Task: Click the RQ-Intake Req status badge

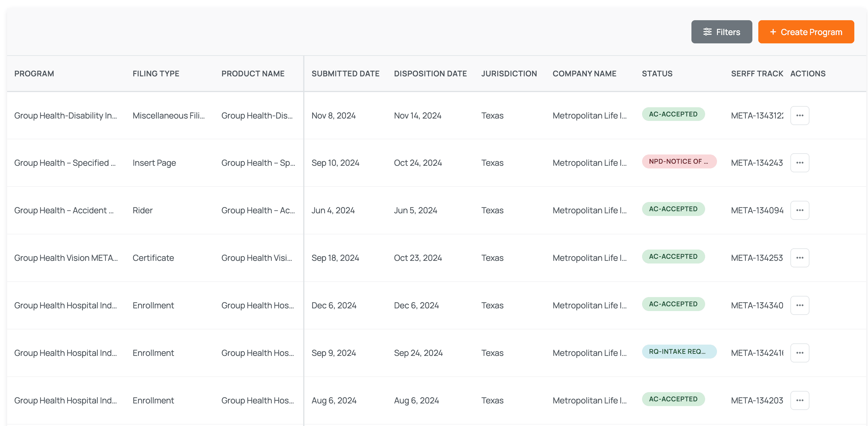Action: pyautogui.click(x=679, y=351)
